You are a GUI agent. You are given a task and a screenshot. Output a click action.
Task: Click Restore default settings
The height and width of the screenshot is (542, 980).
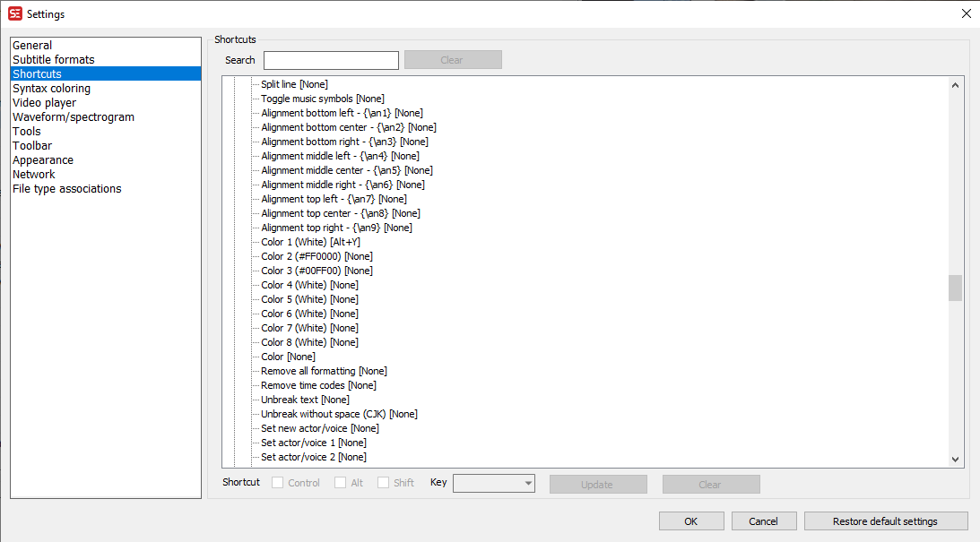point(886,520)
